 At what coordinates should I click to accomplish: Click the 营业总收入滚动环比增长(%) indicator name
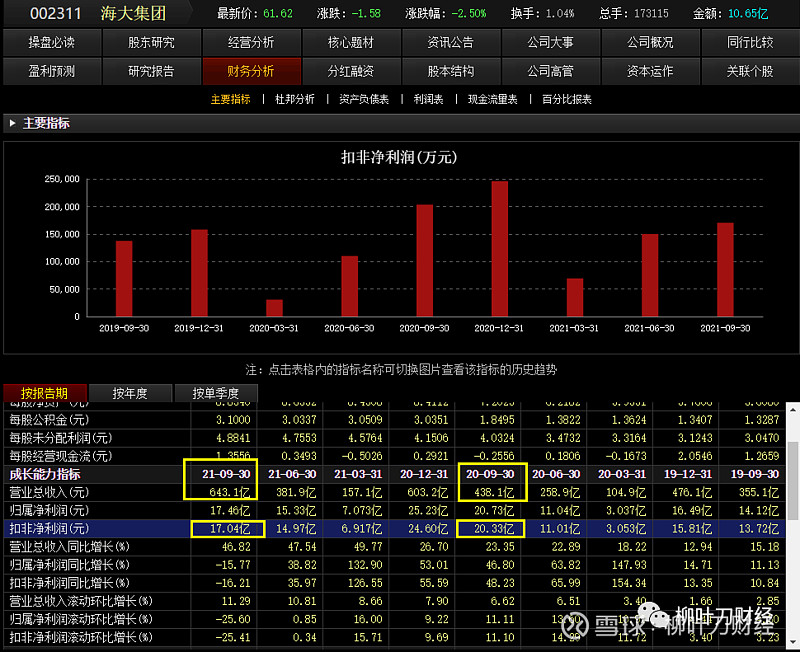click(81, 601)
